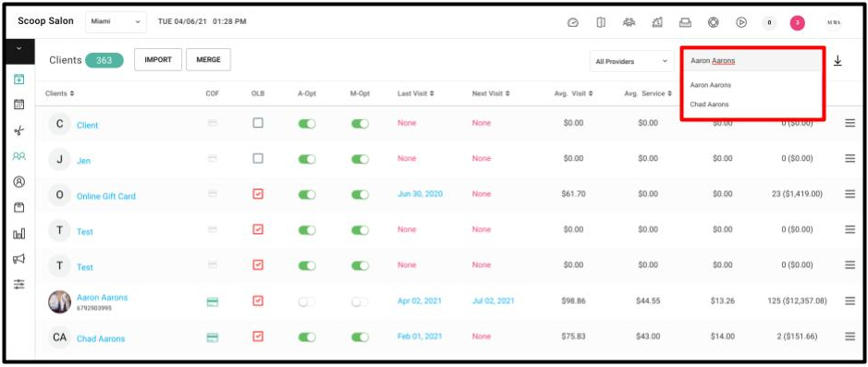Open hamburger menu for the Client row
This screenshot has height=367, width=868.
pos(850,123)
